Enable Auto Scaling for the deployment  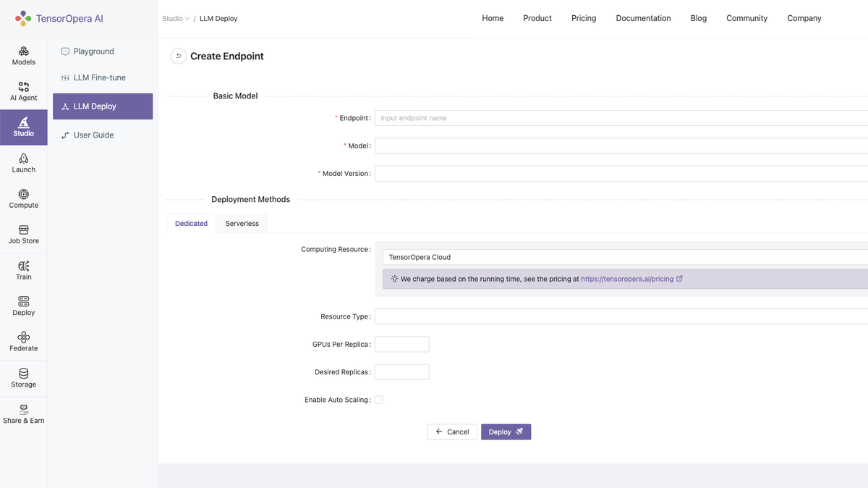pos(378,399)
